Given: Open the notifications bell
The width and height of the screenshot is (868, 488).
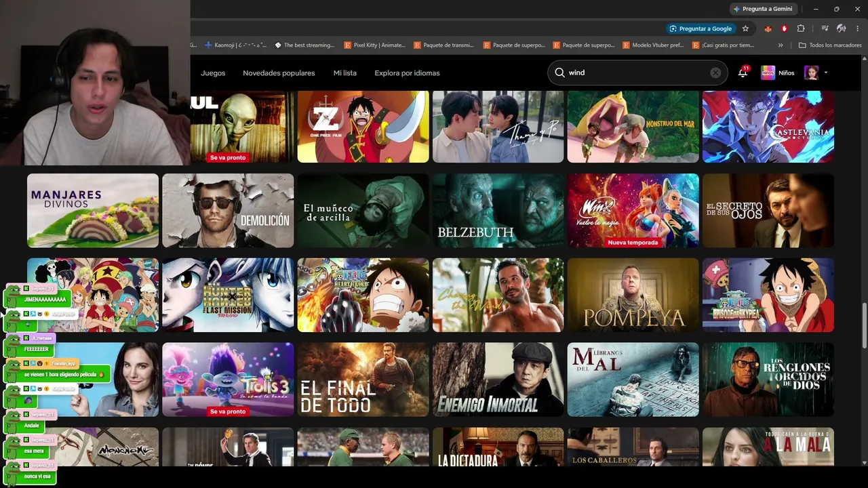Looking at the screenshot, I should [743, 73].
